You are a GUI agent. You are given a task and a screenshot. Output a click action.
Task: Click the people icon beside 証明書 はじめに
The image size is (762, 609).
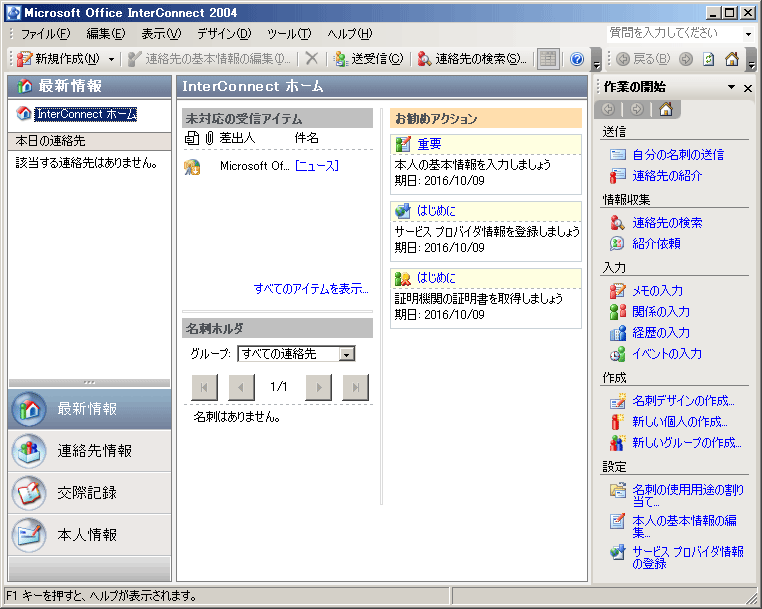[403, 278]
